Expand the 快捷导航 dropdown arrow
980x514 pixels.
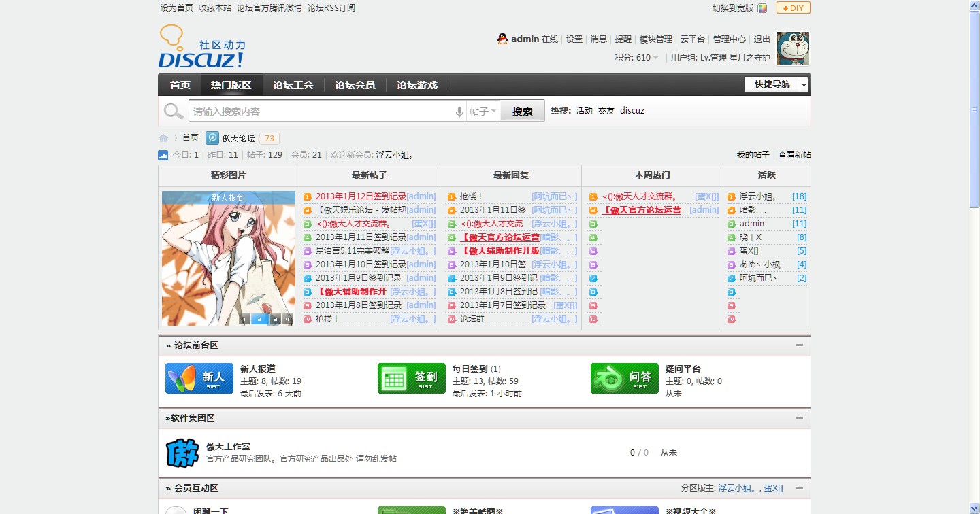pos(804,85)
